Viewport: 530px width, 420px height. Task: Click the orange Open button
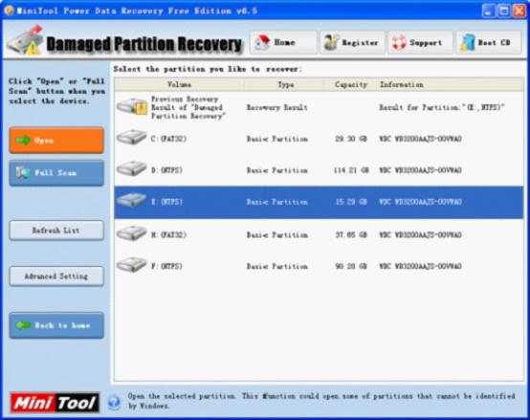[x=56, y=141]
